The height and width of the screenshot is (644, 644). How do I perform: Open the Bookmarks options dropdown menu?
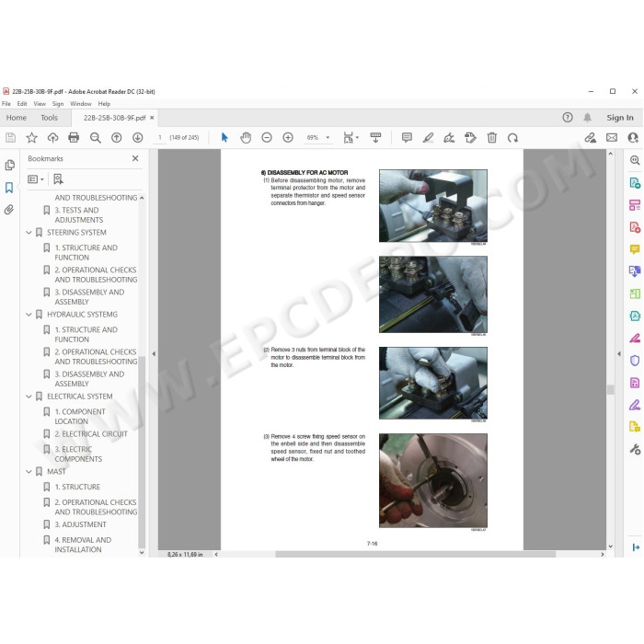36,179
